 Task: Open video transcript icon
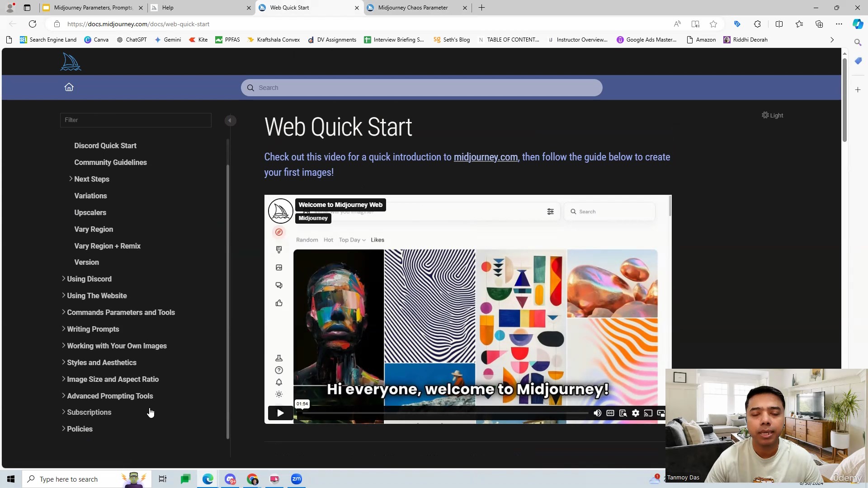623,413
